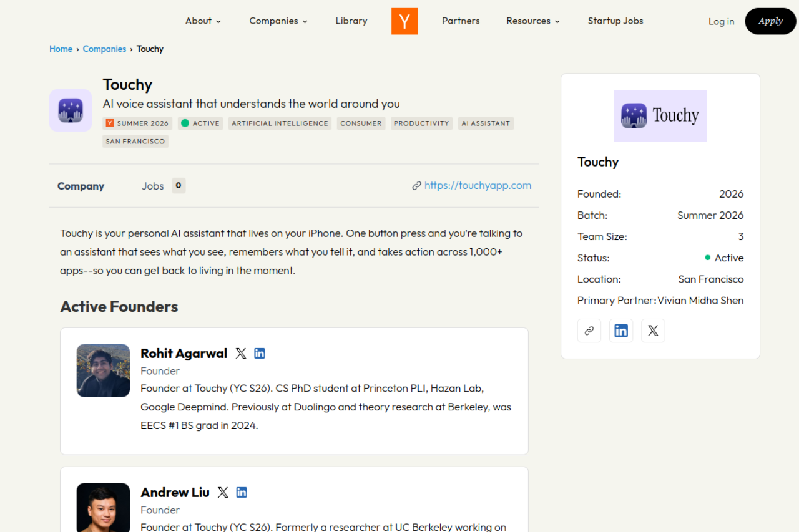Click the Rohit Agarwal founder name

(184, 354)
